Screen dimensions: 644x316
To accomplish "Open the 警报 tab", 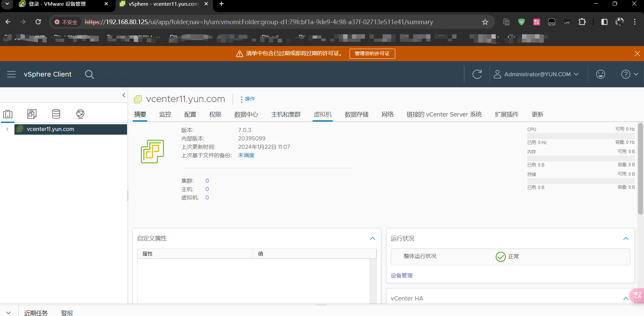I will 67,313.
